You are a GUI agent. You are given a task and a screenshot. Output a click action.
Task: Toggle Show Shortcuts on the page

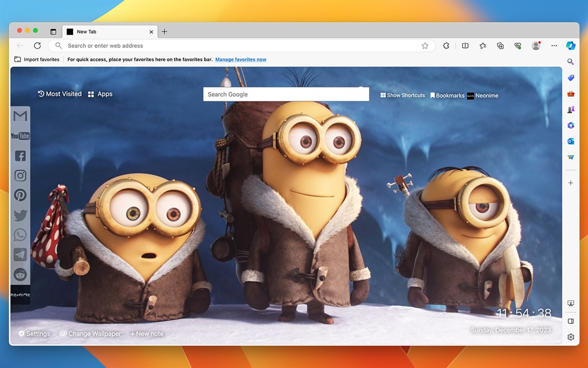pos(403,96)
